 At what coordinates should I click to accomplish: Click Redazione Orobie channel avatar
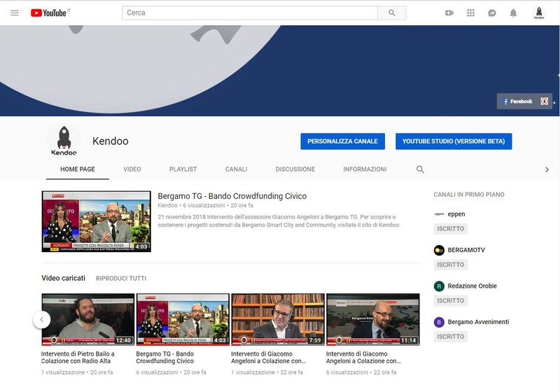click(x=439, y=286)
